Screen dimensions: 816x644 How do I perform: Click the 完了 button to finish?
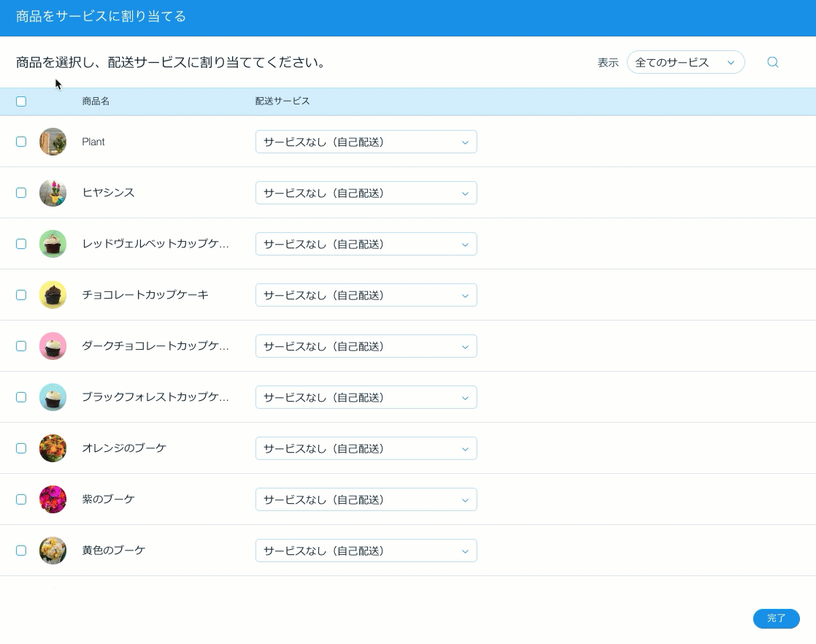point(776,618)
